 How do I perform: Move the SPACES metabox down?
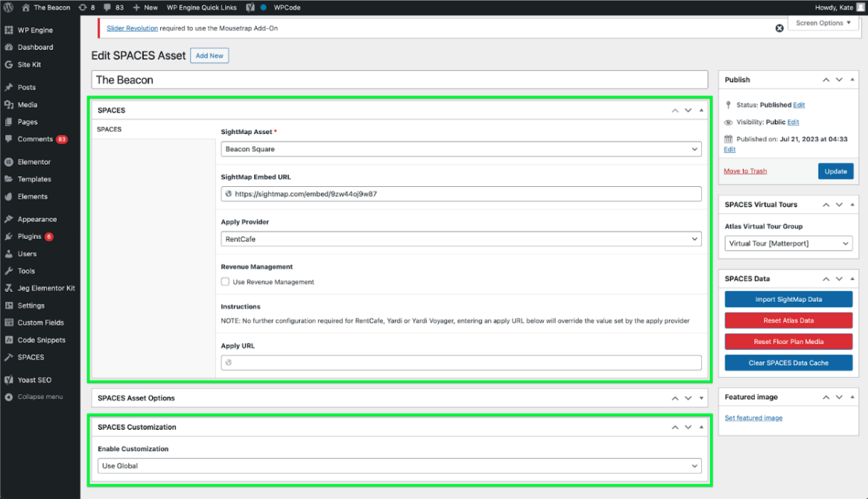688,110
